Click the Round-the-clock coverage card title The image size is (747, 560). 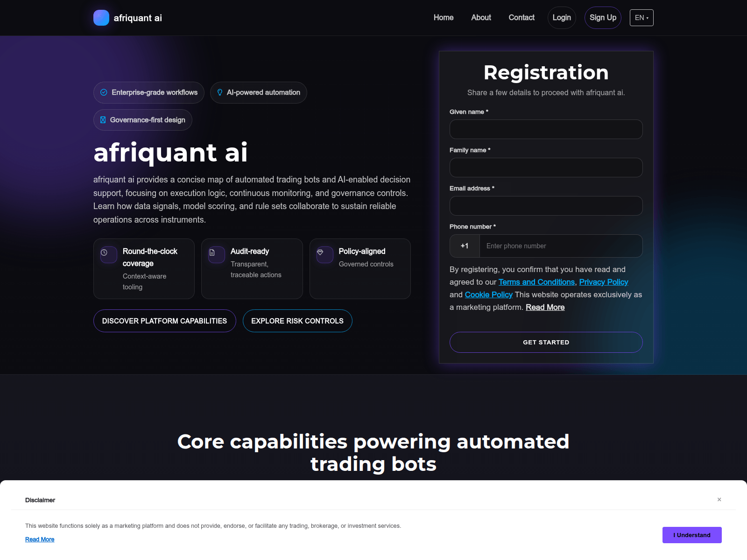coord(150,258)
